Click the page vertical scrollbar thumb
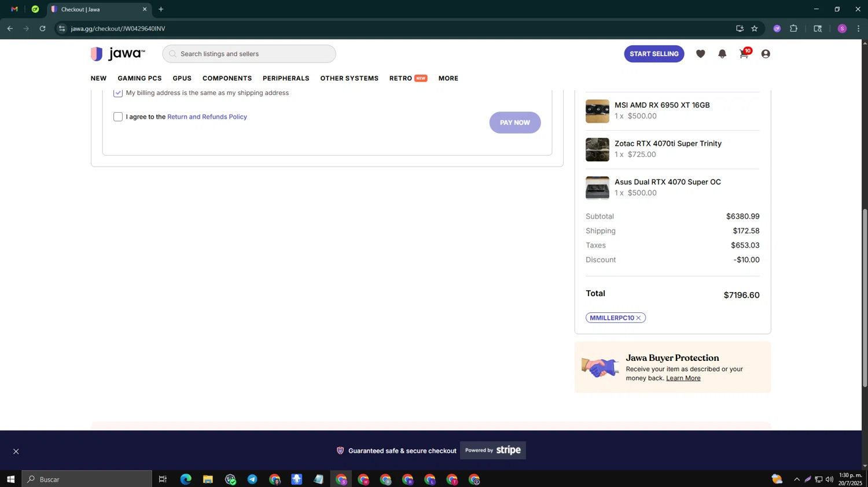 pos(865,298)
